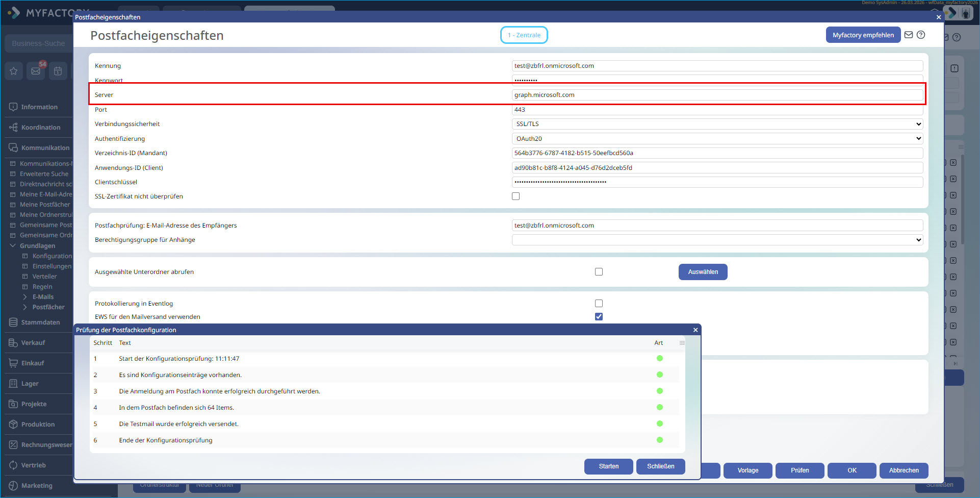Click the Anwendungs-ID (Client) field

pos(717,168)
